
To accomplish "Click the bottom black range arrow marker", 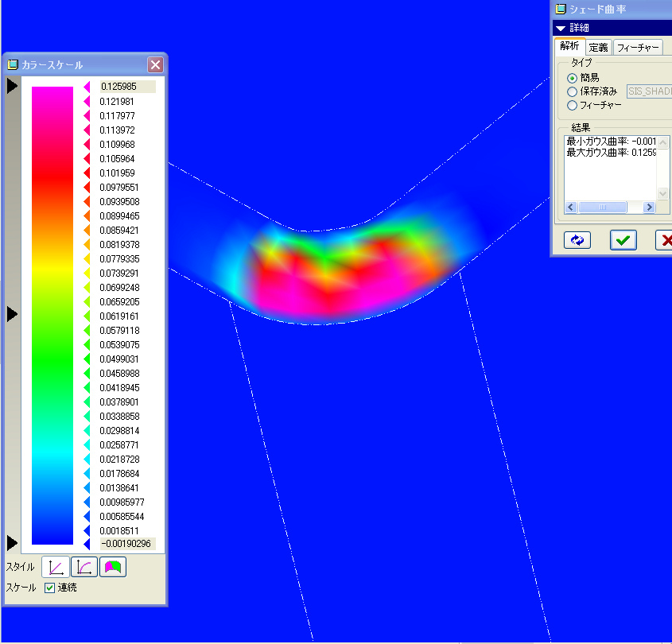I will point(12,543).
